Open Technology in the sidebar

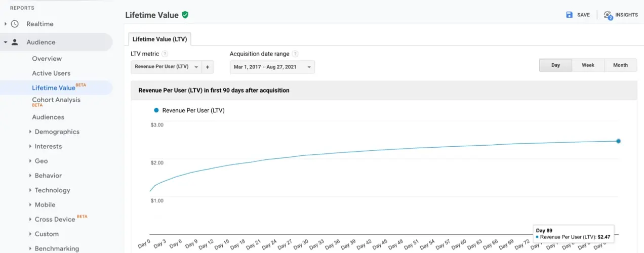pyautogui.click(x=53, y=190)
